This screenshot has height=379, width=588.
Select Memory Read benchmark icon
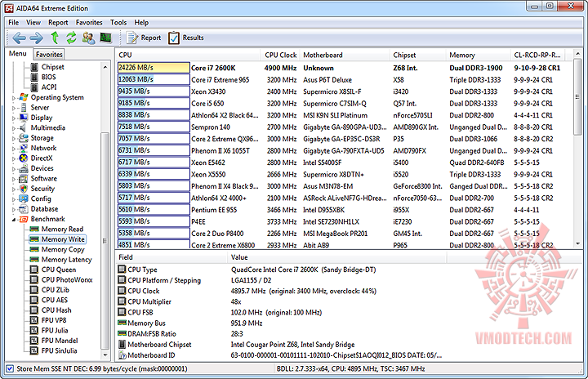(x=34, y=230)
